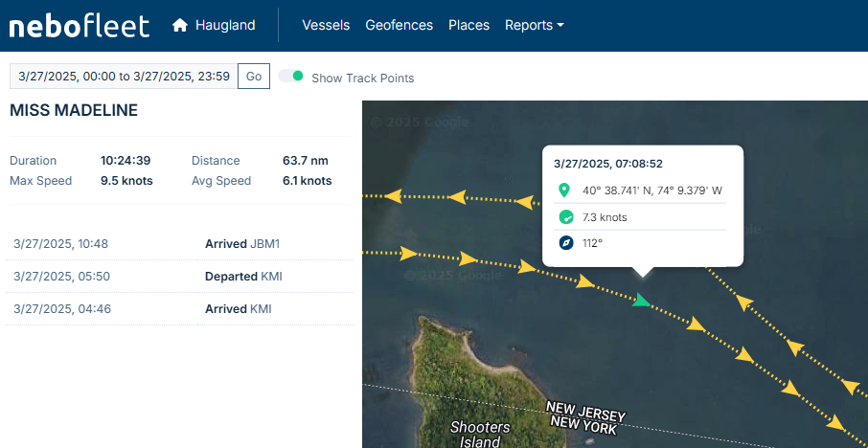Viewport: 868px width, 448px height.
Task: Open the Vessels page
Action: click(326, 26)
